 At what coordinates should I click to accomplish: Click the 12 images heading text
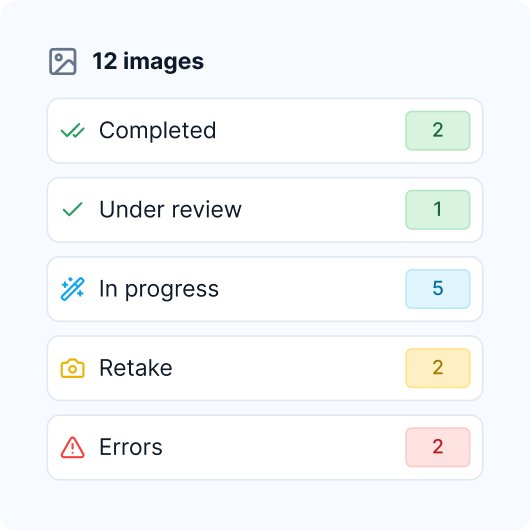[148, 62]
